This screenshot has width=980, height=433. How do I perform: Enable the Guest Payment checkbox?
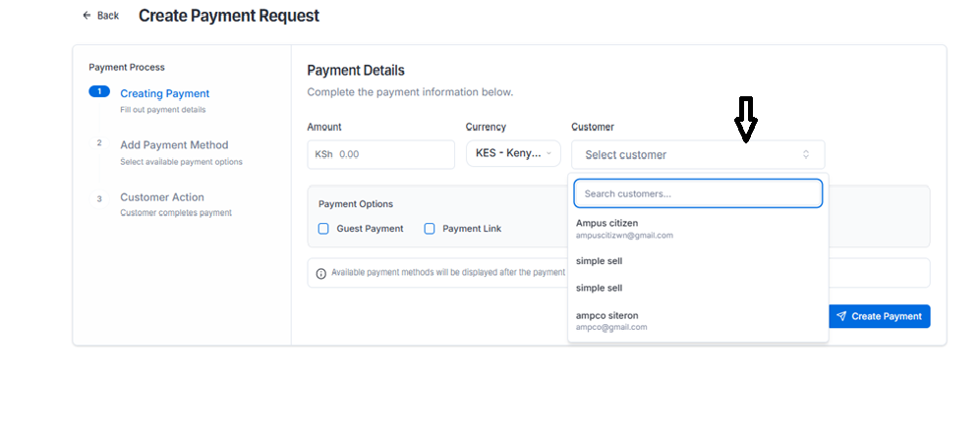tap(323, 229)
